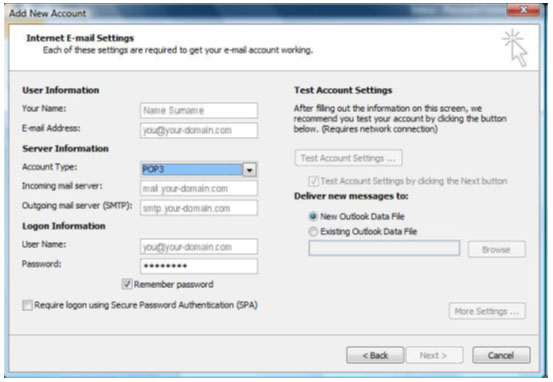Image resolution: width=553 pixels, height=382 pixels.
Task: Click the Browse button
Action: [x=496, y=249]
